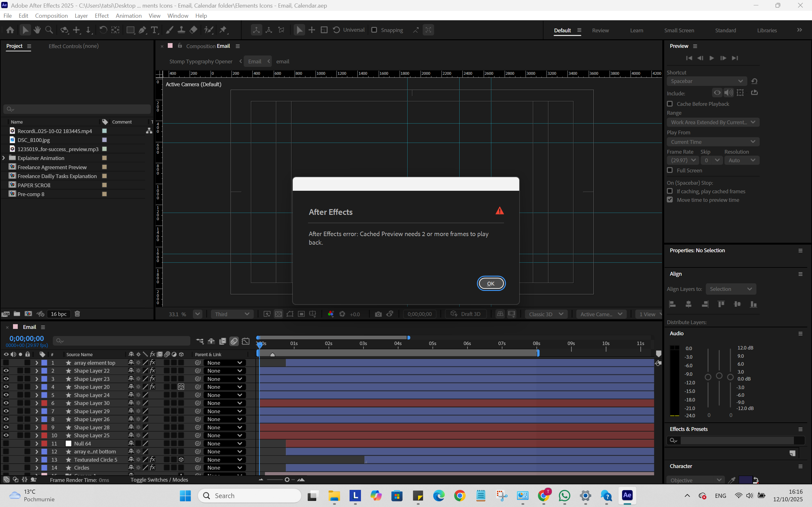This screenshot has width=812, height=507.
Task: Enable Cache Before Playback checkbox
Action: click(x=670, y=104)
